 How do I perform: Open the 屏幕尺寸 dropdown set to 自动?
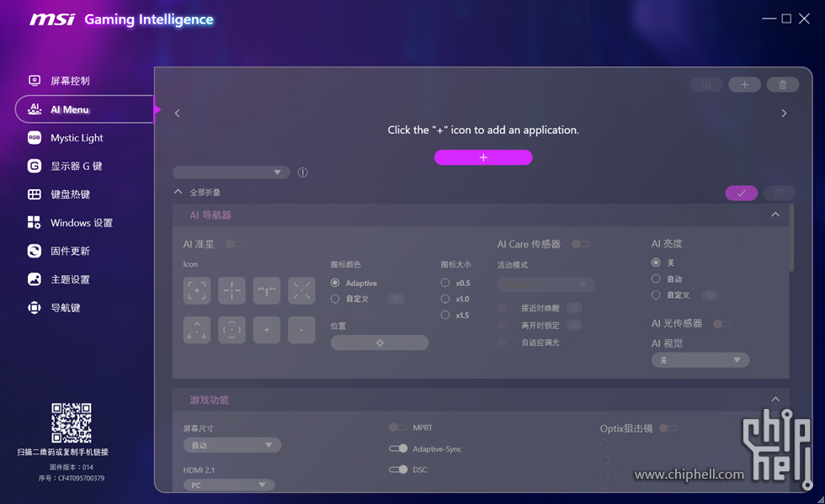232,445
